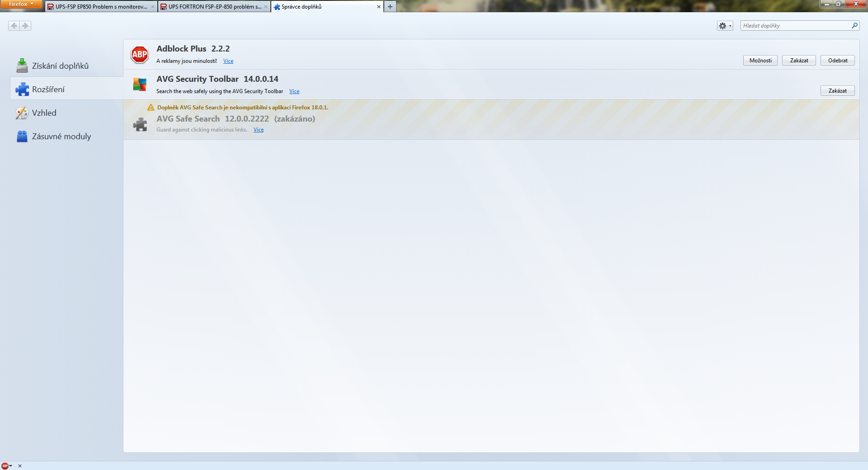Close the UPS FORTRON FSP-EP-850 tab
This screenshot has width=868, height=470.
click(266, 7)
